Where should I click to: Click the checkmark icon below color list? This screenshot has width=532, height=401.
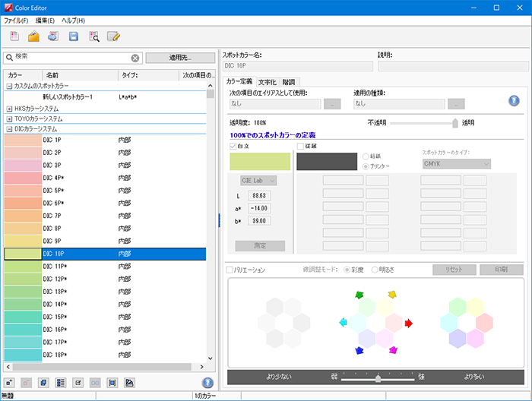[x=78, y=383]
